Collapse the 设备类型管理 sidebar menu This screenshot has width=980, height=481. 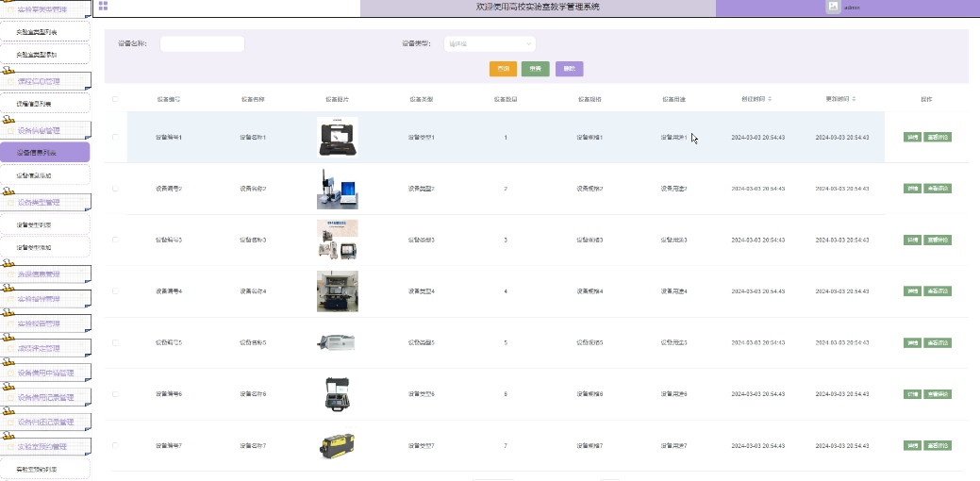[x=45, y=203]
